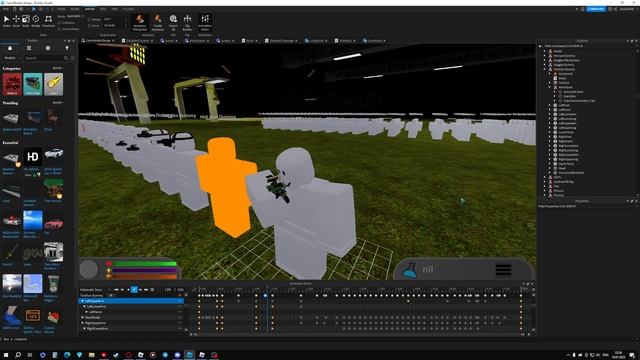This screenshot has height=360, width=640.
Task: Click the play button in animation editor
Action: click(x=134, y=289)
